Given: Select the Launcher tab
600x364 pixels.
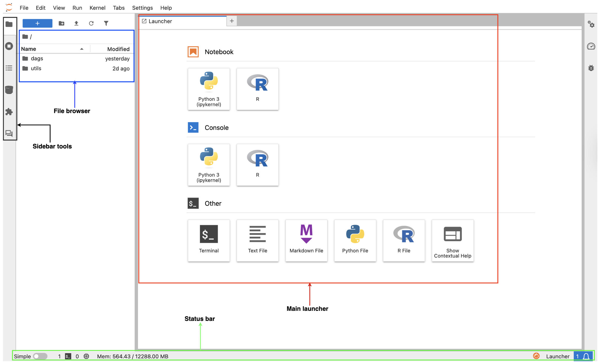Looking at the screenshot, I should [160, 21].
